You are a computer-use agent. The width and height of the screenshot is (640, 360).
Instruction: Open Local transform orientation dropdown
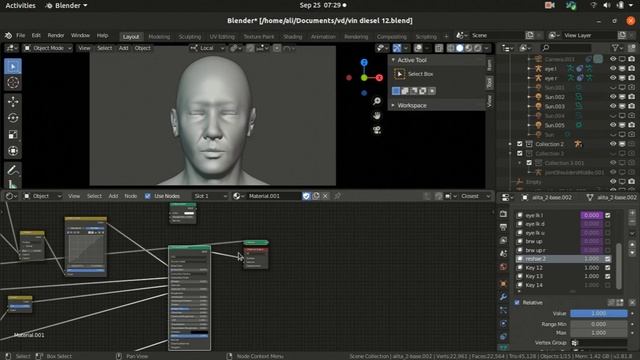[x=208, y=48]
